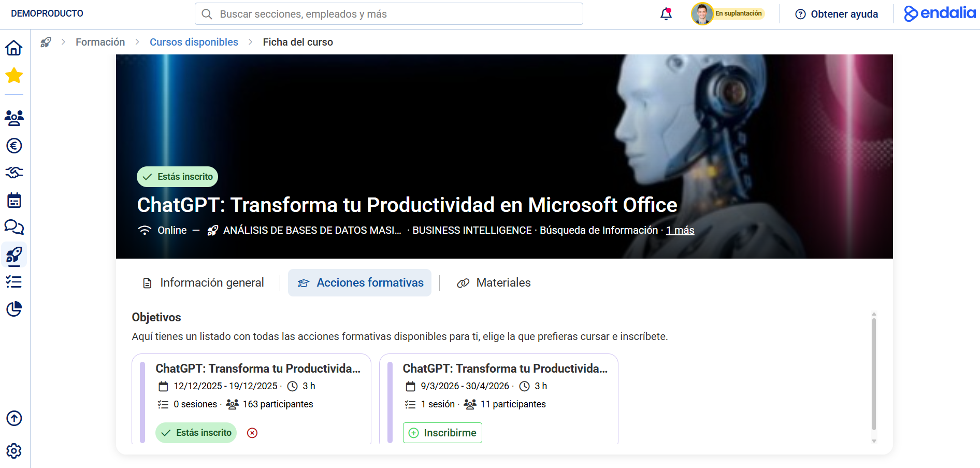Open the handshake icon in sidebar
This screenshot has width=980, height=468.
pyautogui.click(x=14, y=173)
